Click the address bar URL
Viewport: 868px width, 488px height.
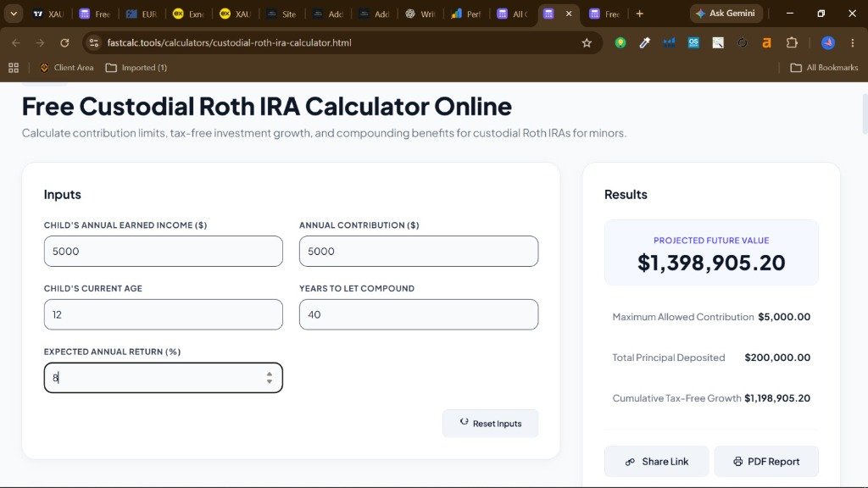[229, 42]
